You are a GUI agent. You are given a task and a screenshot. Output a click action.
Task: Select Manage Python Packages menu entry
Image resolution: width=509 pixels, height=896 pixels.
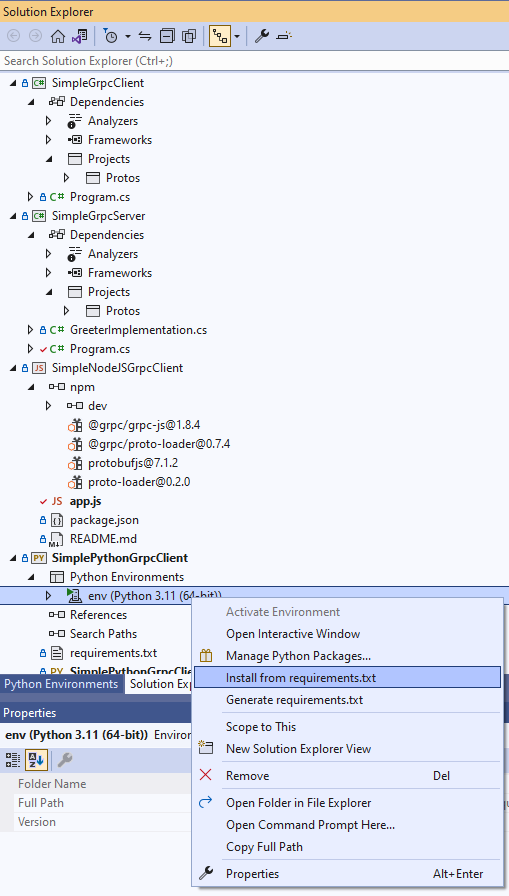point(298,656)
